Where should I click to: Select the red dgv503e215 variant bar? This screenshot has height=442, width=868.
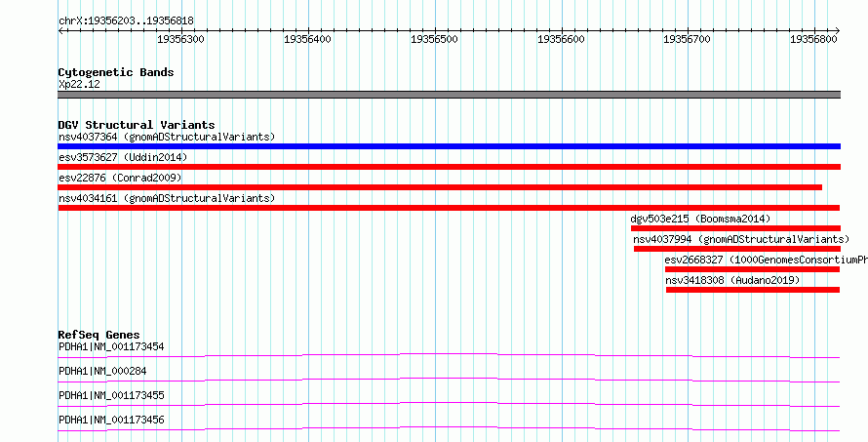click(x=735, y=228)
